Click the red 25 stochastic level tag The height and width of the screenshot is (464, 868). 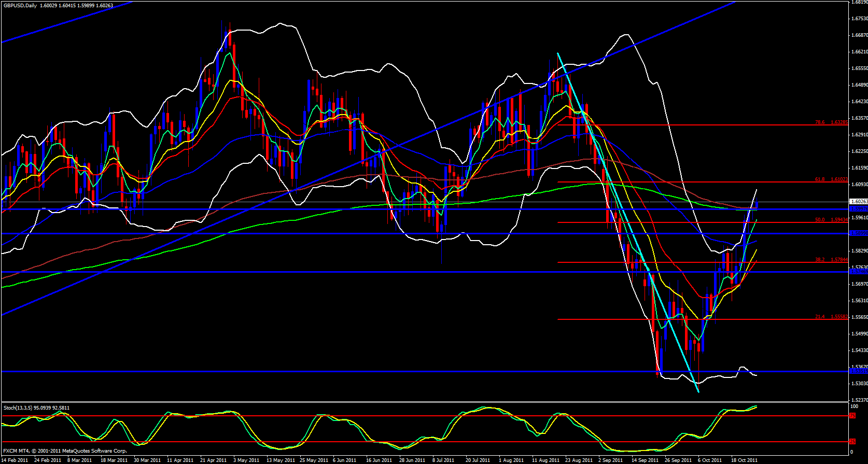click(852, 442)
